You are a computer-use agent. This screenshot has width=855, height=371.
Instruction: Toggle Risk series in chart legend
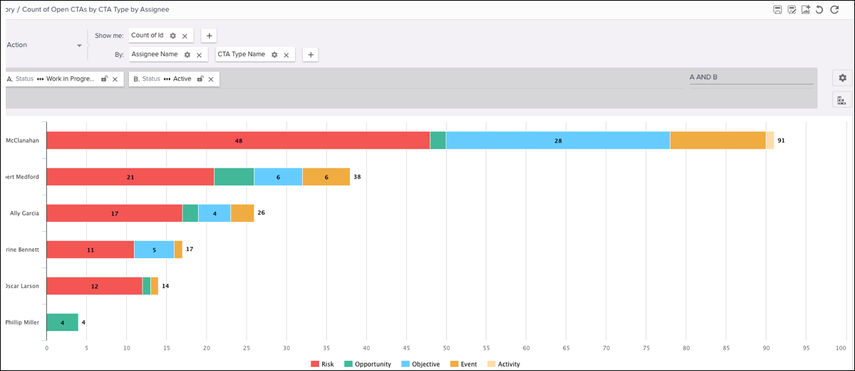(322, 364)
